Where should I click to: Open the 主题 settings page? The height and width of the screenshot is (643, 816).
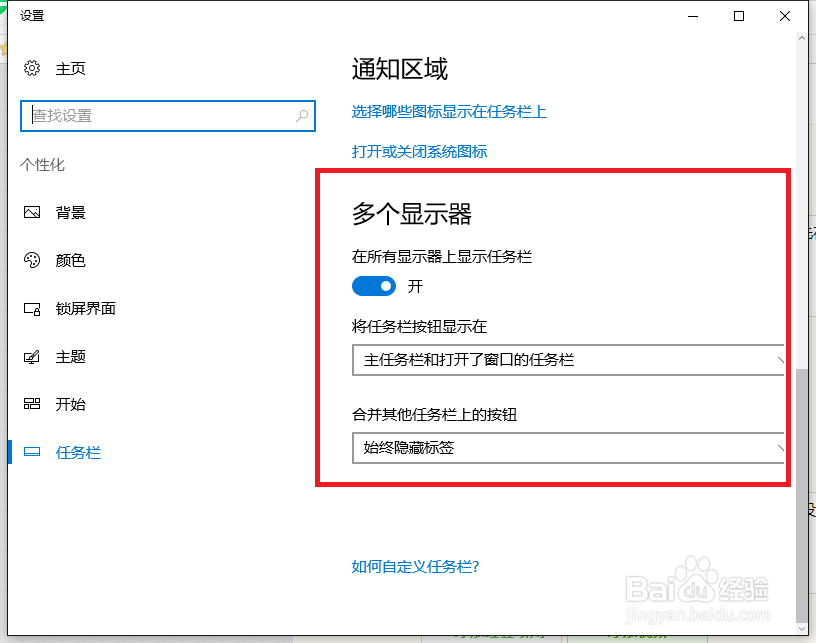(70, 357)
